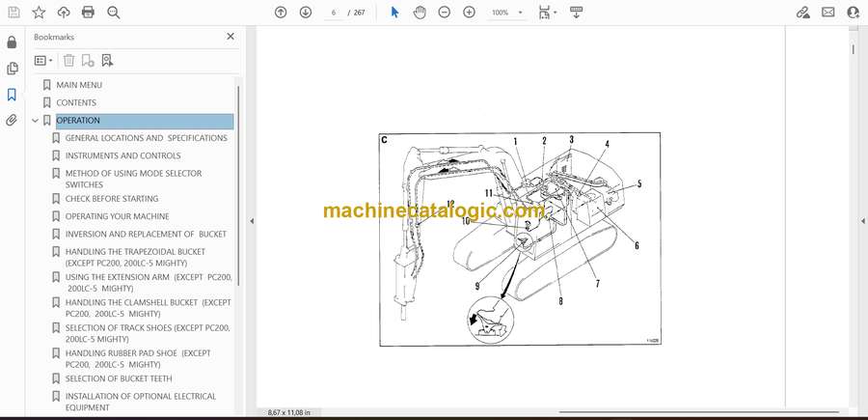Collapse the left navigation pane arrow
The width and height of the screenshot is (868, 420).
click(252, 221)
